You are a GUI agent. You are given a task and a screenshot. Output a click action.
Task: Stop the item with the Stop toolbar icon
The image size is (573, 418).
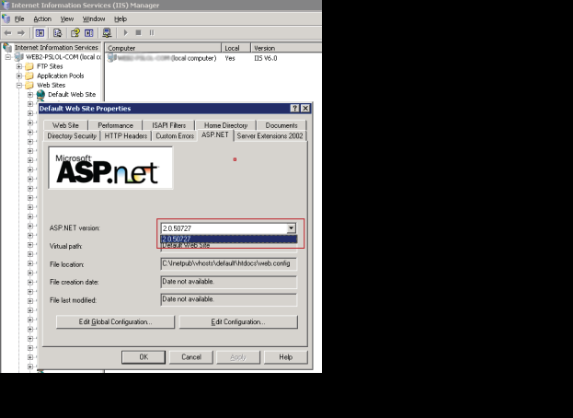[138, 33]
